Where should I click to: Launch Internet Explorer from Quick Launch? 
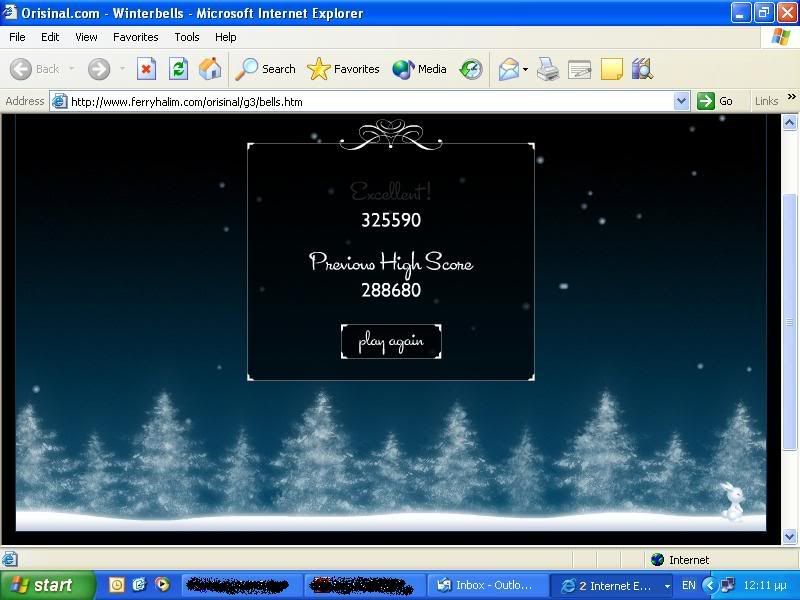(x=139, y=585)
